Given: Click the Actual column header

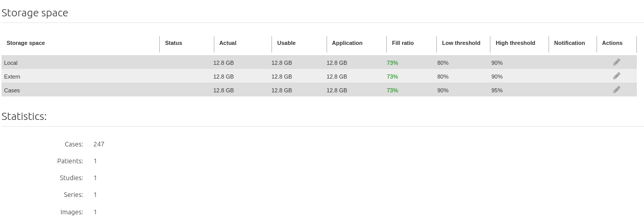Looking at the screenshot, I should [228, 43].
